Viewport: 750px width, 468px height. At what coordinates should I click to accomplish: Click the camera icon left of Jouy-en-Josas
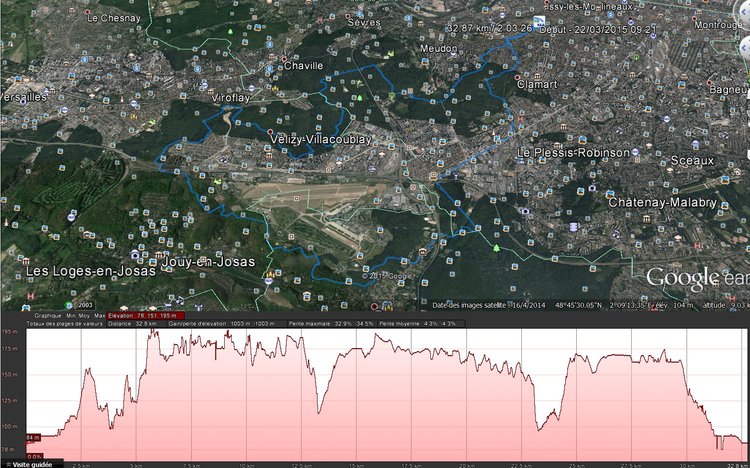point(135,255)
